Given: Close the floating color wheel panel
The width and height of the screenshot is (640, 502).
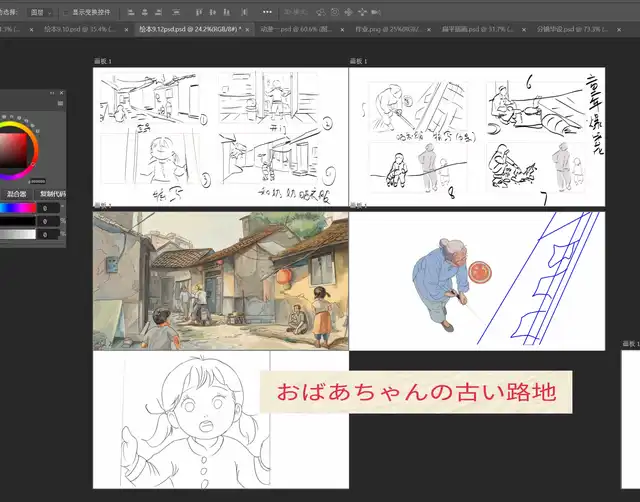Looking at the screenshot, I should point(61,92).
